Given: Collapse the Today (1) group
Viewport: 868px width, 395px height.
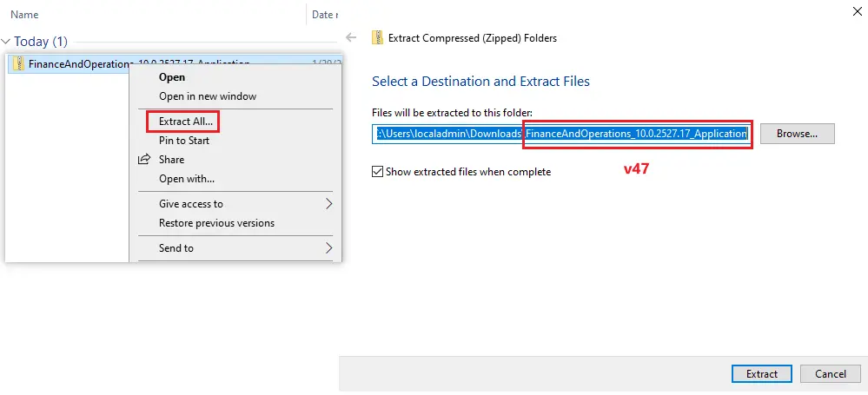Looking at the screenshot, I should [x=7, y=42].
